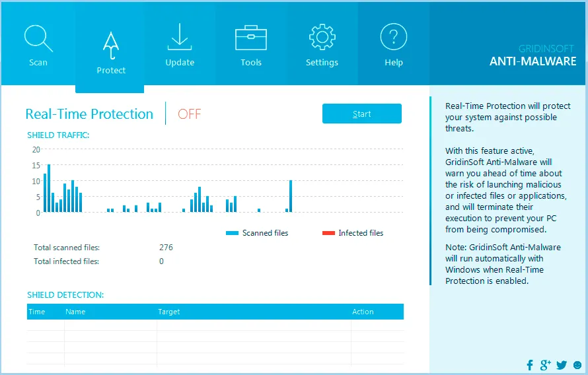
Task: Visit the Facebook page icon
Action: (x=530, y=365)
